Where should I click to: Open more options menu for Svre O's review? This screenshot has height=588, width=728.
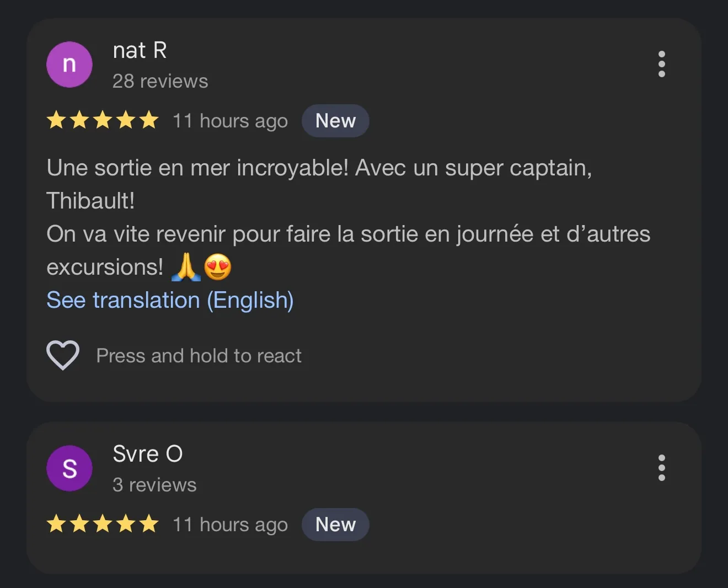pos(661,468)
